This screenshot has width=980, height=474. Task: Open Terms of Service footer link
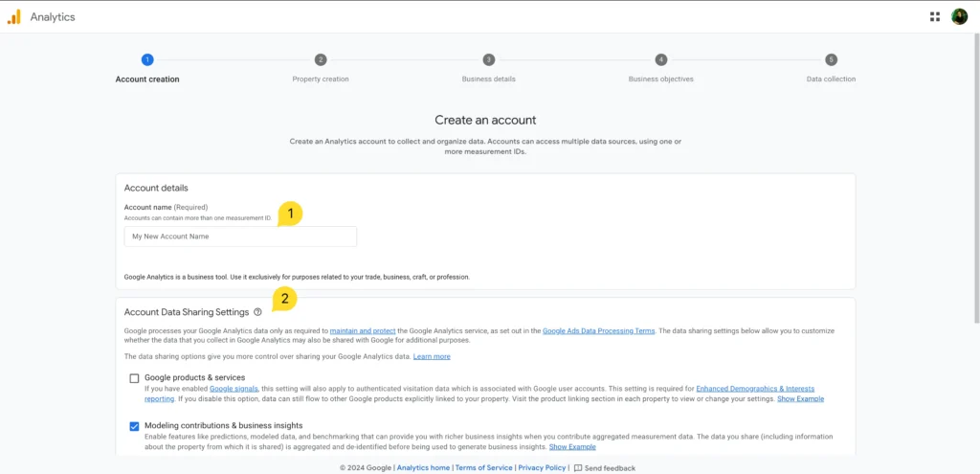point(483,467)
